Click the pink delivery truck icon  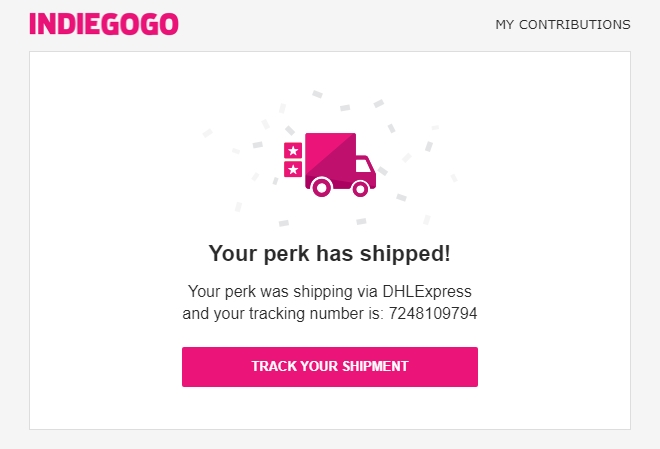click(330, 165)
